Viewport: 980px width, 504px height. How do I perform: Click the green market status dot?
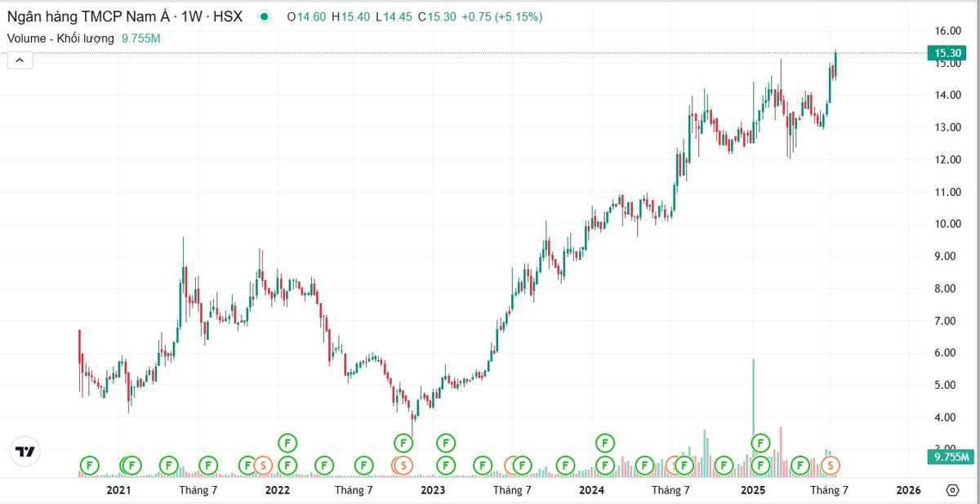(263, 16)
